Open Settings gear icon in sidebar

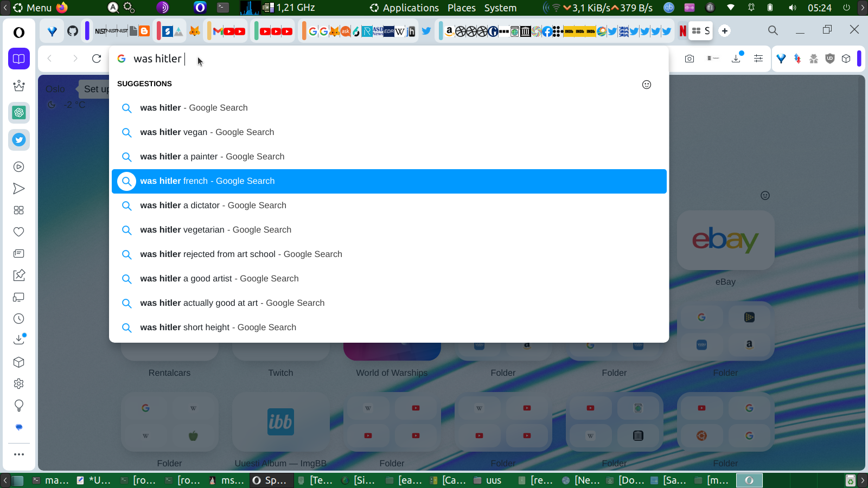pos(19,384)
